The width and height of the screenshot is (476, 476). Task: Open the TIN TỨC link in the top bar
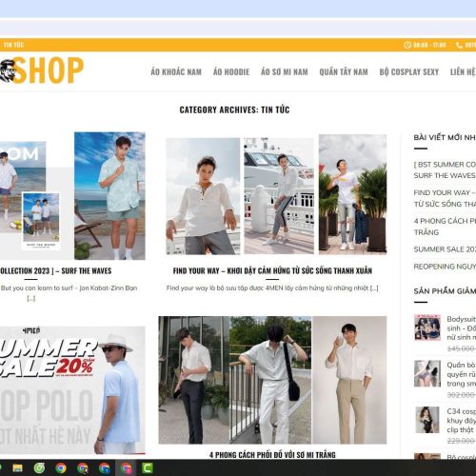coord(13,45)
